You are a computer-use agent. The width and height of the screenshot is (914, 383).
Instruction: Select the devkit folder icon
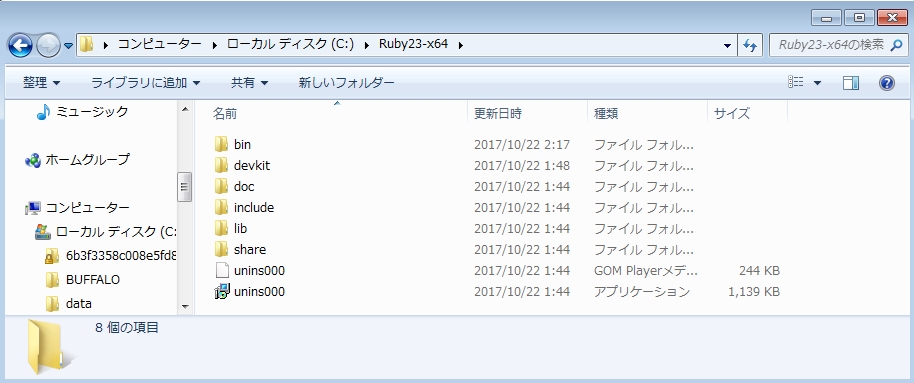coord(221,165)
